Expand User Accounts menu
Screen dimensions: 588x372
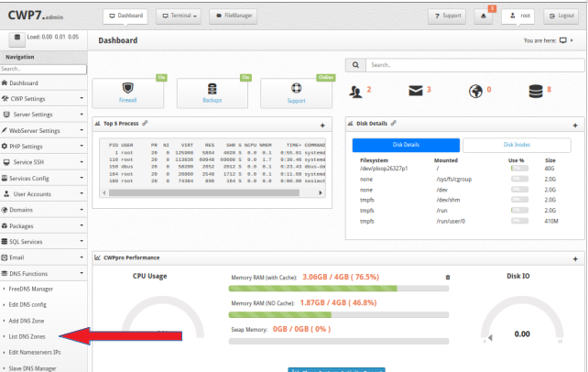click(x=43, y=194)
